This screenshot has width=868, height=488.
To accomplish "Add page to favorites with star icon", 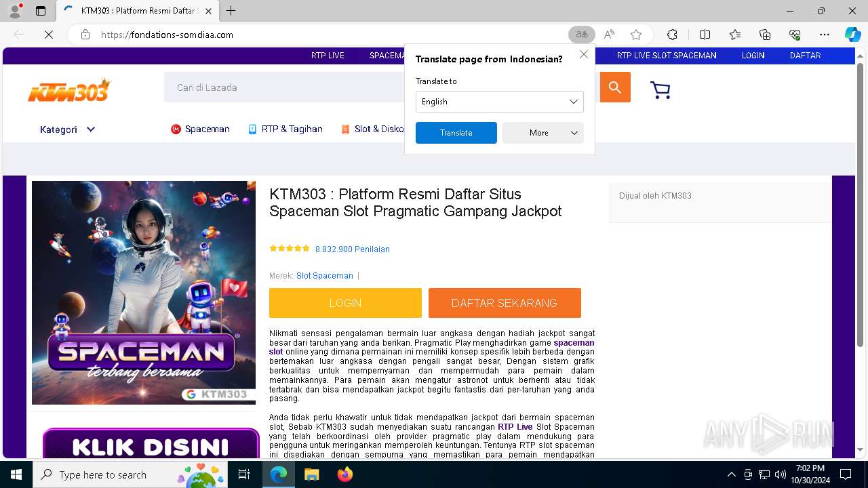I will pos(636,35).
